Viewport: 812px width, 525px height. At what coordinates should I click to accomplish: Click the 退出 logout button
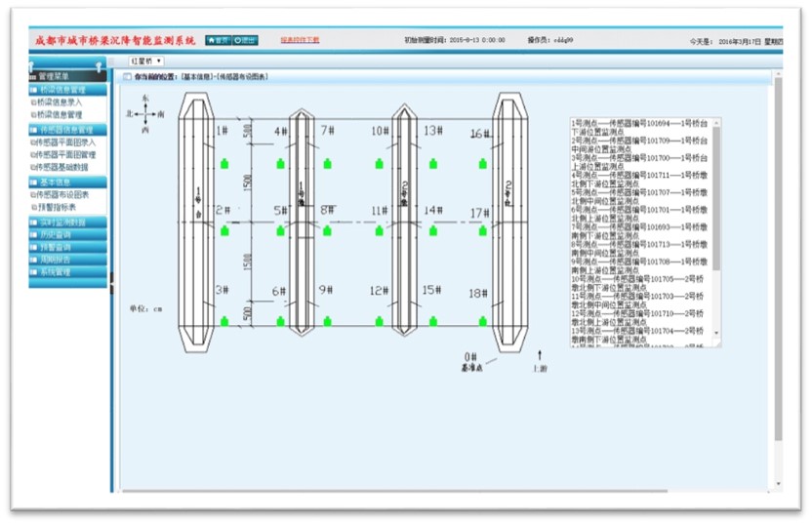tap(245, 40)
